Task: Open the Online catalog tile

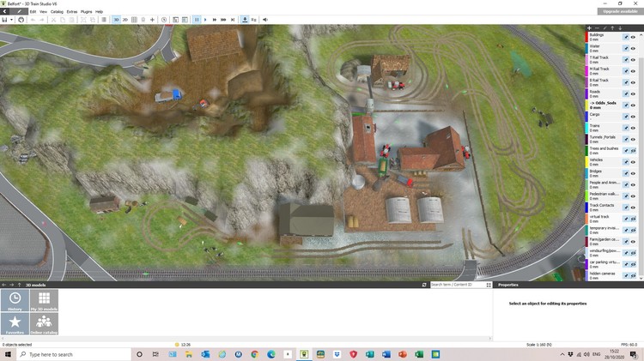Action: [x=44, y=324]
